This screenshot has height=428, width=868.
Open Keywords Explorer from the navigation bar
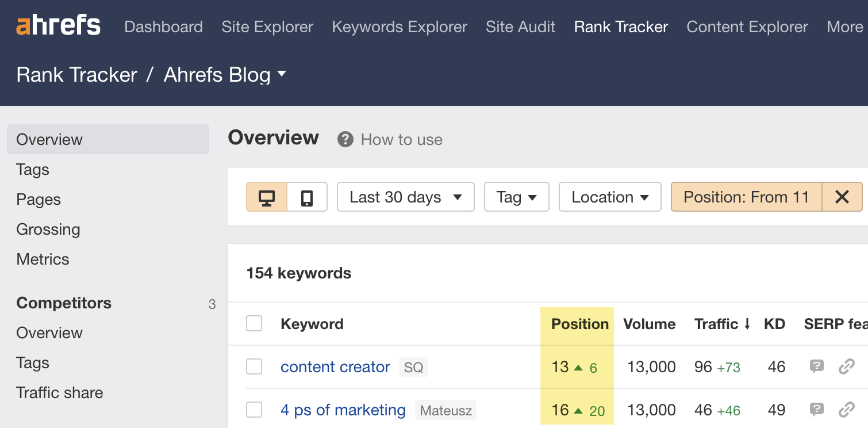pyautogui.click(x=400, y=26)
